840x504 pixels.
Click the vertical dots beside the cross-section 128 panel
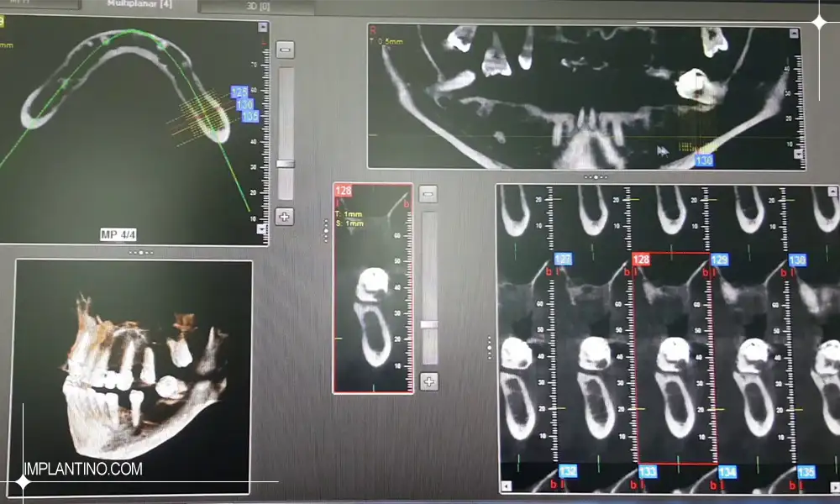[x=325, y=228]
